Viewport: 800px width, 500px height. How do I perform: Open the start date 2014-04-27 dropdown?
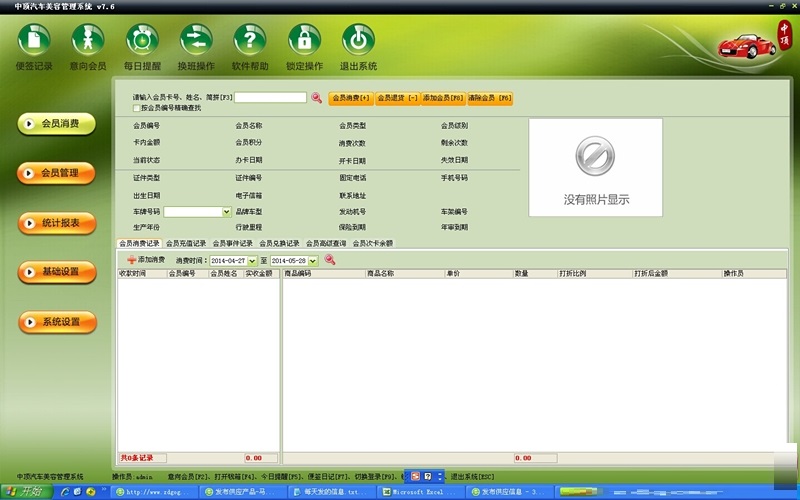point(254,260)
